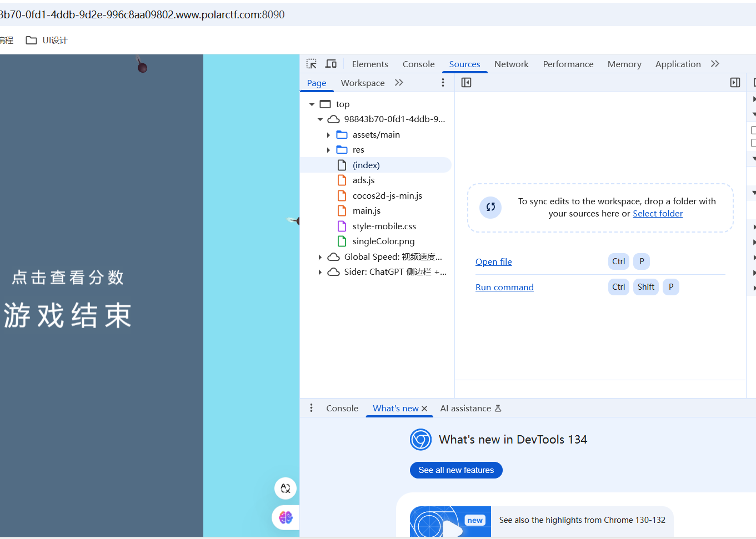The height and width of the screenshot is (539, 756).
Task: Click the Run command link
Action: point(504,287)
